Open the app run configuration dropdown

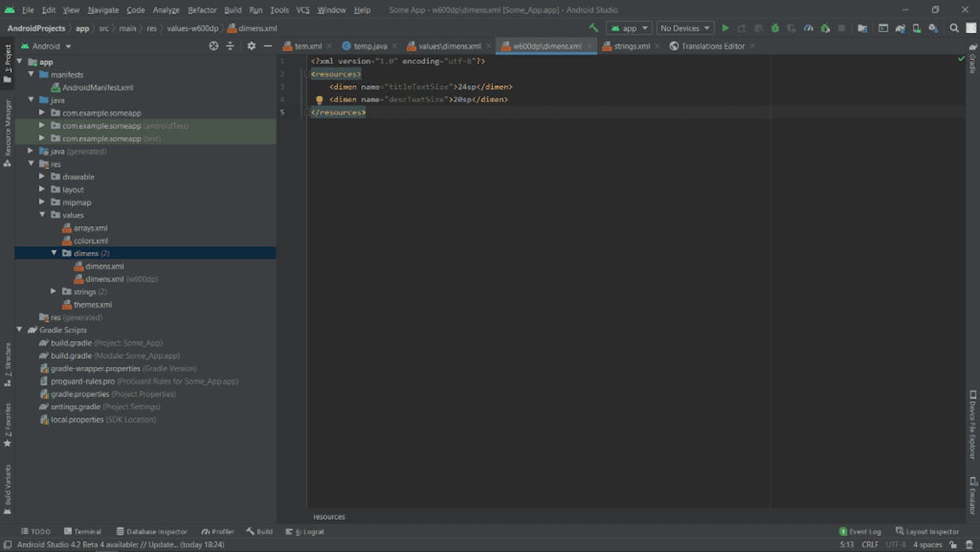(630, 28)
